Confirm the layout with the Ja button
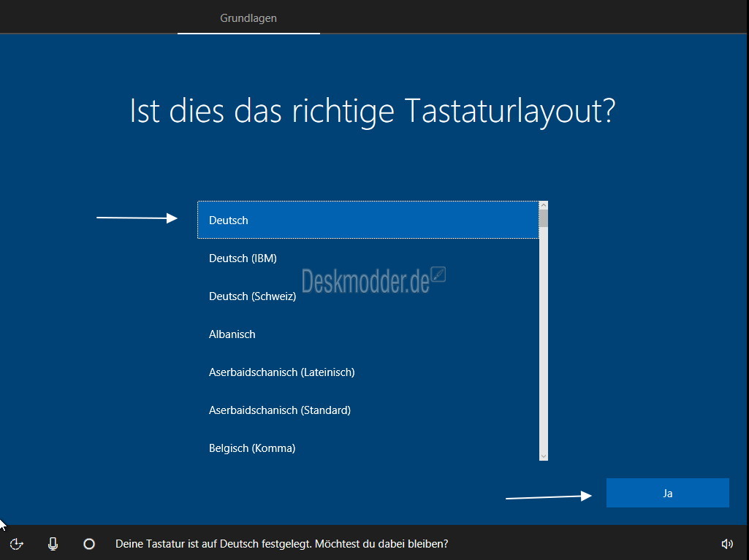Screen dimensions: 749x560 coord(667,493)
